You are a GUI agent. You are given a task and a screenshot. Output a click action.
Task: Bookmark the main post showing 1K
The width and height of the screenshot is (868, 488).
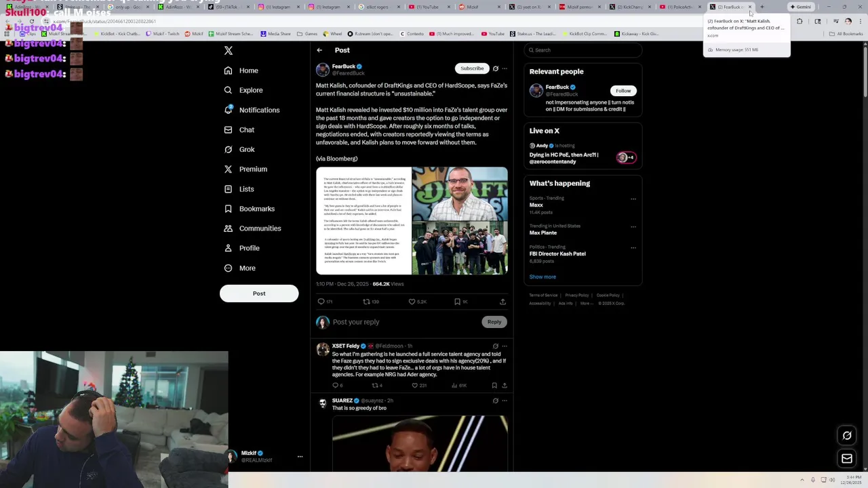[x=461, y=302]
